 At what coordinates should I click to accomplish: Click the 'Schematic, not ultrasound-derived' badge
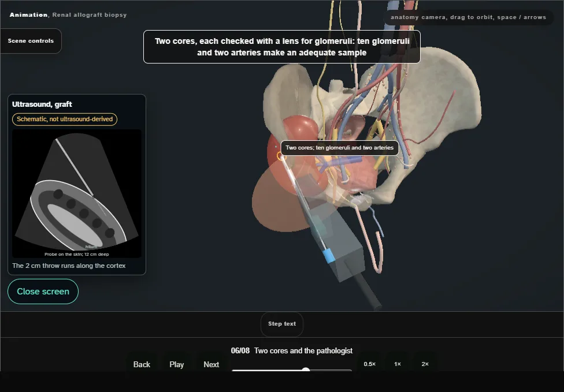click(x=65, y=120)
